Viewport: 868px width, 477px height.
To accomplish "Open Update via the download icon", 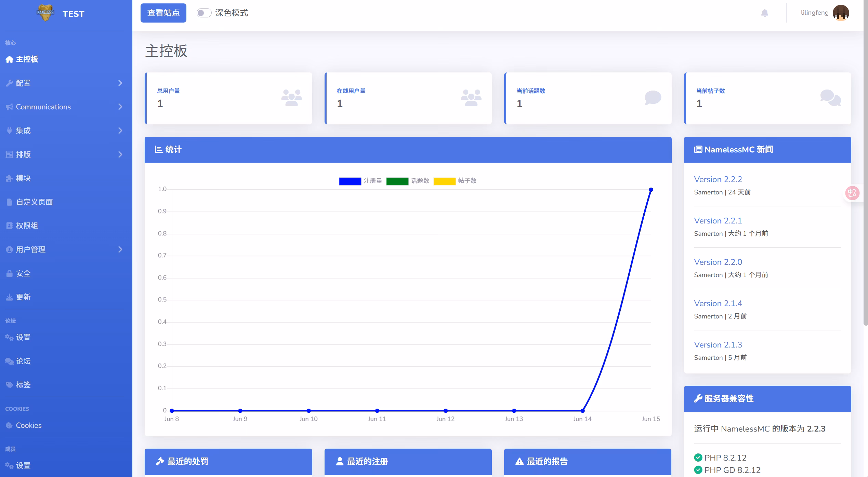I will pyautogui.click(x=9, y=297).
